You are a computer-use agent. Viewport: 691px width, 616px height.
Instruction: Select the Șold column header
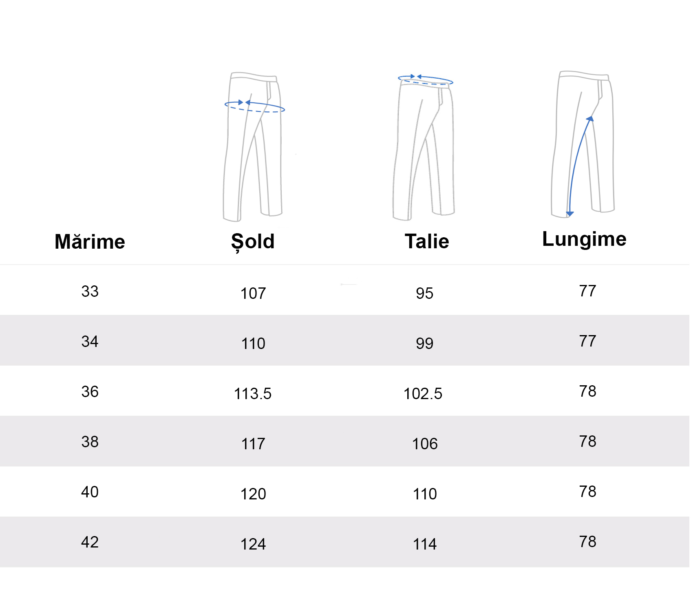[x=253, y=241]
